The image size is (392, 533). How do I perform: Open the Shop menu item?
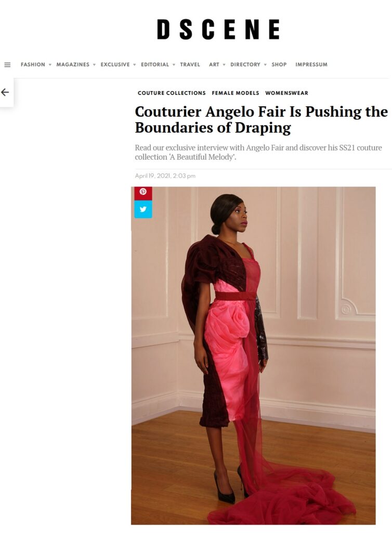click(x=279, y=65)
